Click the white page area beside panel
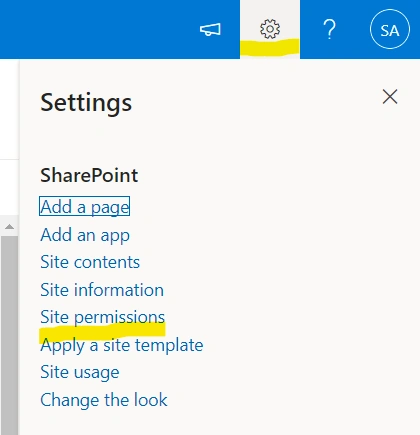Image resolution: width=420 pixels, height=435 pixels. tap(9, 110)
